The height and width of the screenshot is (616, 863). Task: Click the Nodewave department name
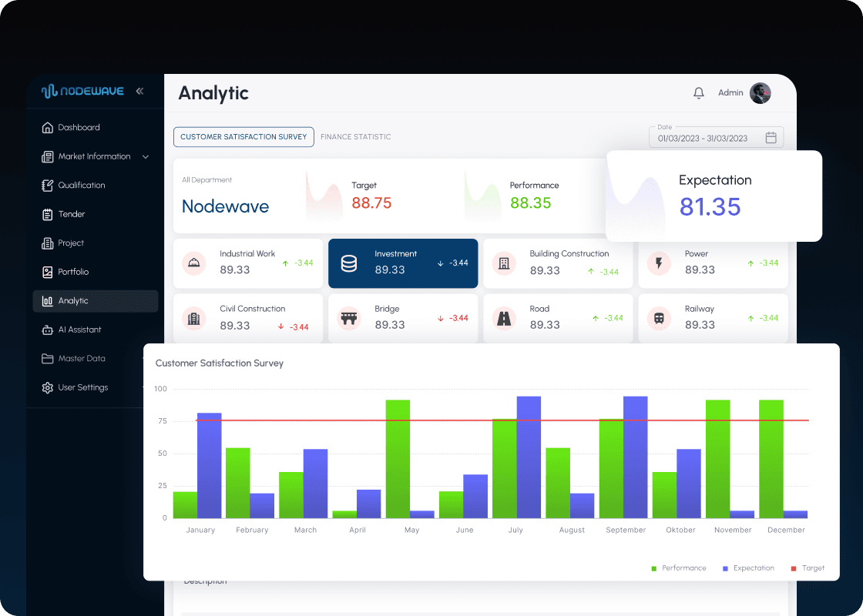click(x=226, y=206)
